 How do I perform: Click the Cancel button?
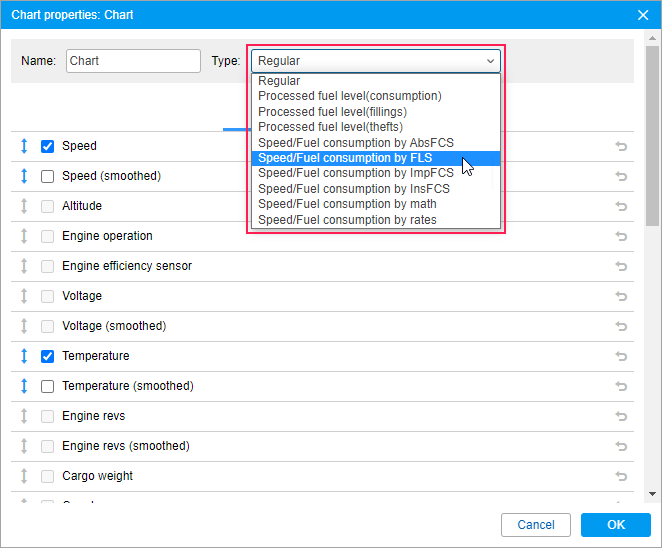pyautogui.click(x=535, y=525)
